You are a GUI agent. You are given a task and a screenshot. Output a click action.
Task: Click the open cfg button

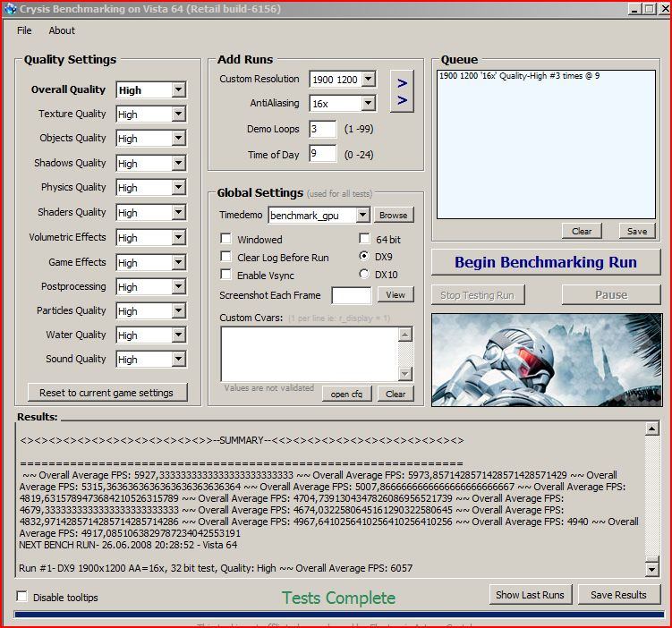point(346,394)
